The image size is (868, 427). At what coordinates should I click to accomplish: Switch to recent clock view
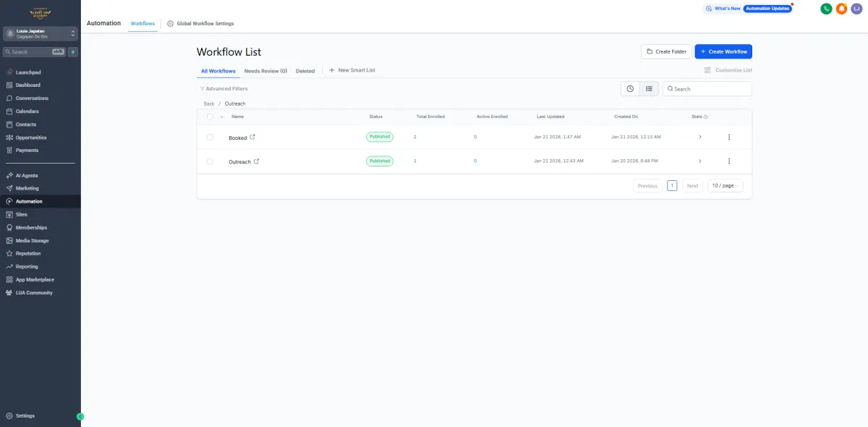[x=630, y=88]
